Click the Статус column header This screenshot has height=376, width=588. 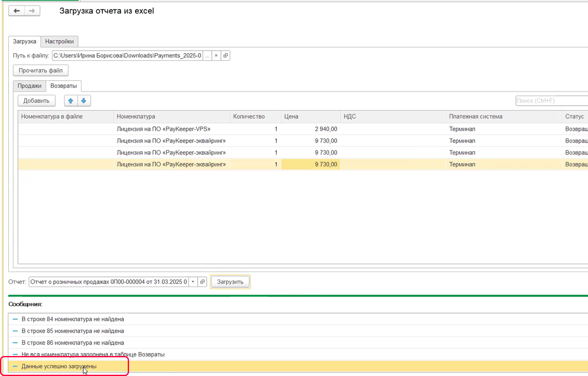(575, 116)
